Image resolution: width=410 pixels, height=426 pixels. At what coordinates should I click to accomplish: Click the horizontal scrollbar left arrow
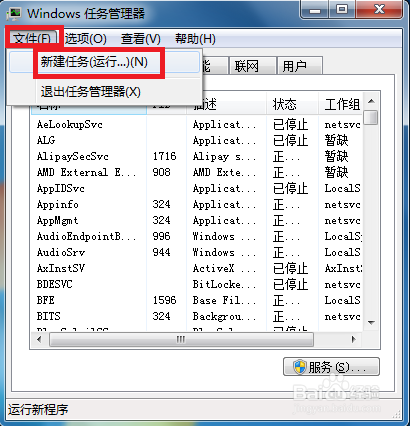pyautogui.click(x=39, y=340)
